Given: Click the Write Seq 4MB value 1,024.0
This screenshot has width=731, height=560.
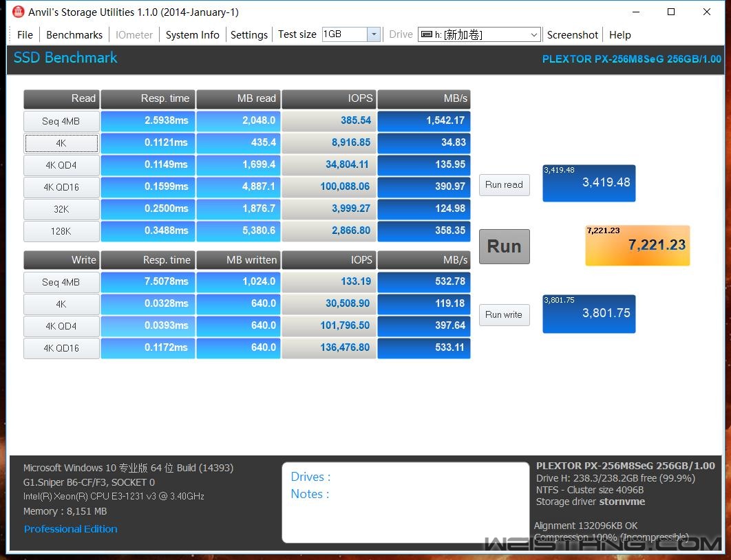Looking at the screenshot, I should pos(238,282).
